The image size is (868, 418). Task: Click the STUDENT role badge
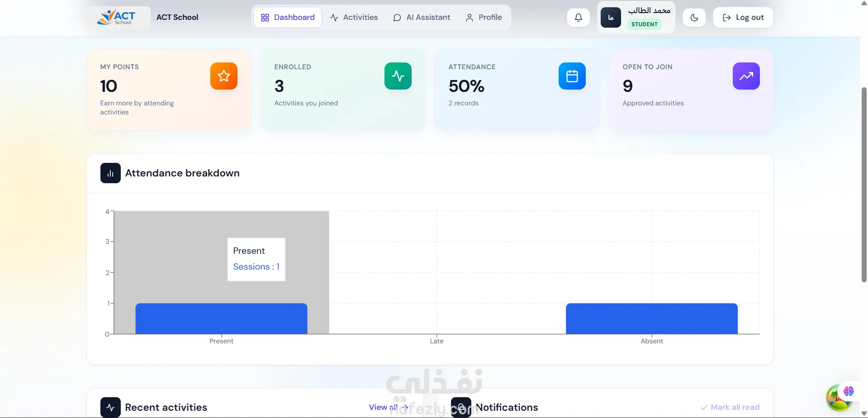(x=645, y=24)
